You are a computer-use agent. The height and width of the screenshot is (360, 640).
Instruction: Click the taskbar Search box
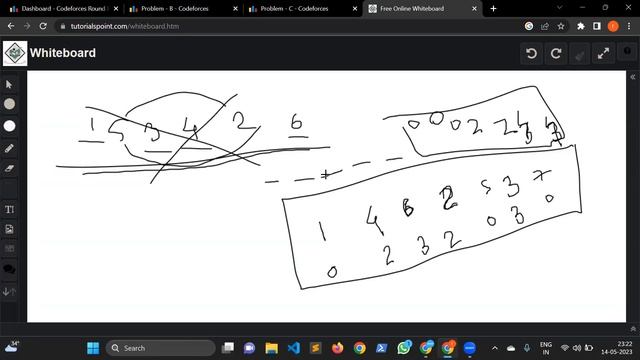pyautogui.click(x=160, y=348)
